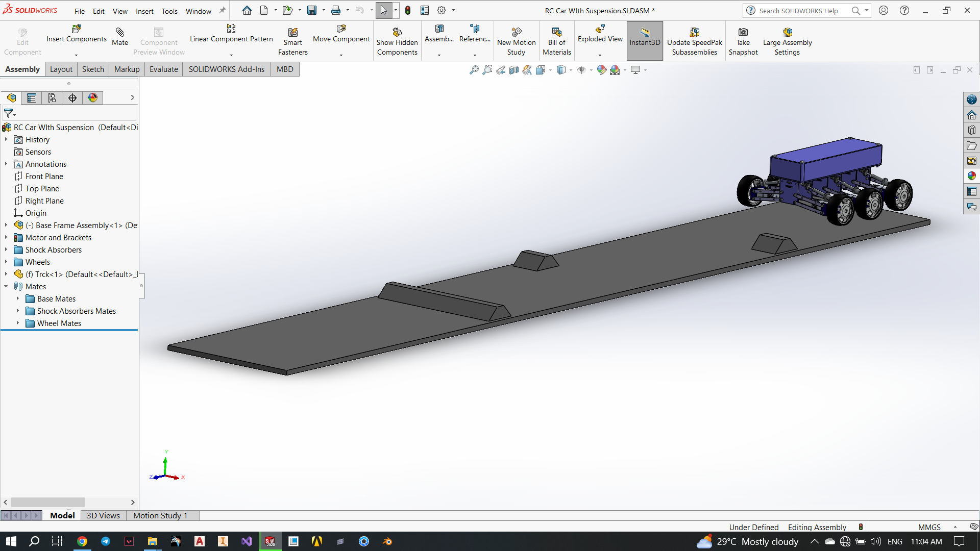Screen dimensions: 980x551
Task: Expand the Shock Absorbers folder
Action: pyautogui.click(x=6, y=250)
